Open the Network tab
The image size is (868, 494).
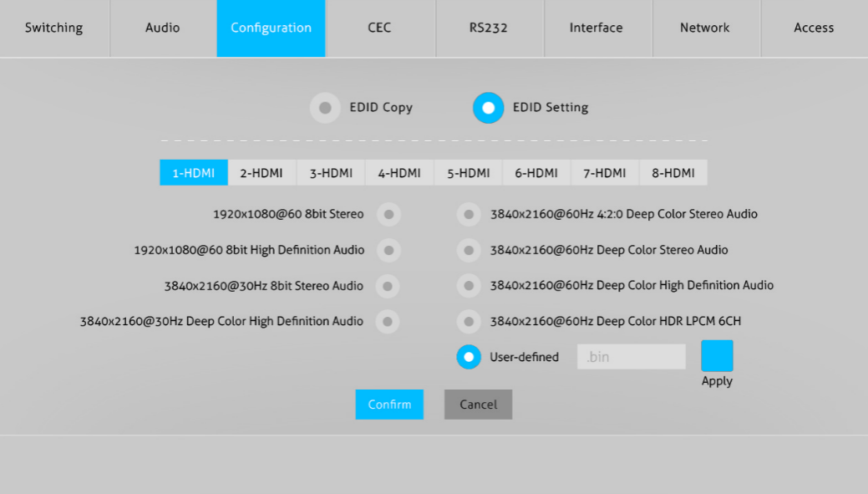(705, 28)
